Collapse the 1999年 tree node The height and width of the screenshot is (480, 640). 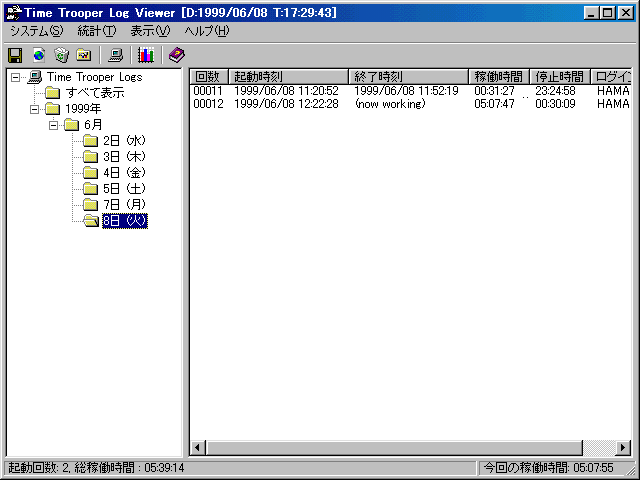(35, 109)
